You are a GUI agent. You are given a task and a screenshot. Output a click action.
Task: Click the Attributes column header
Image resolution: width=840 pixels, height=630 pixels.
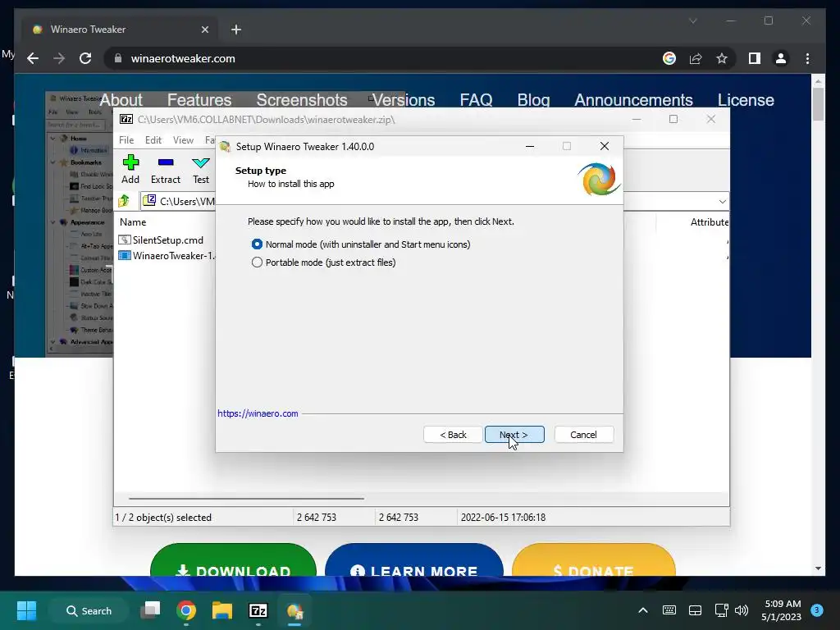coord(710,221)
